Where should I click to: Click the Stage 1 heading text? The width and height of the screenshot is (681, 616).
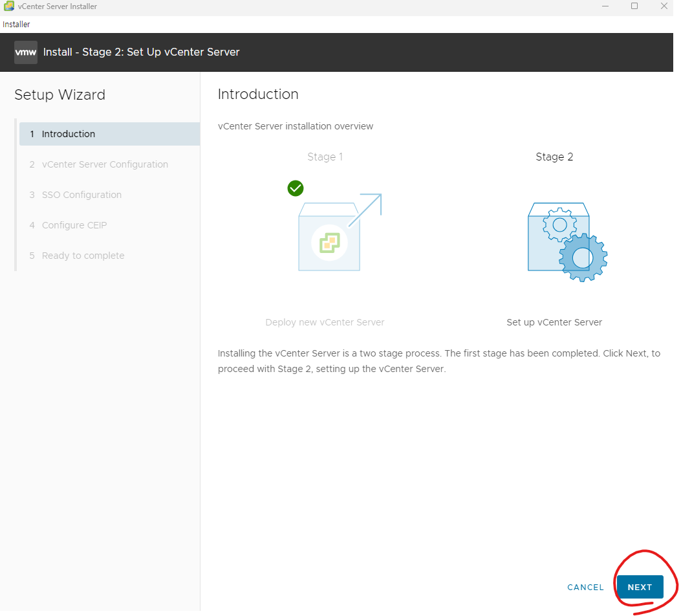click(325, 157)
